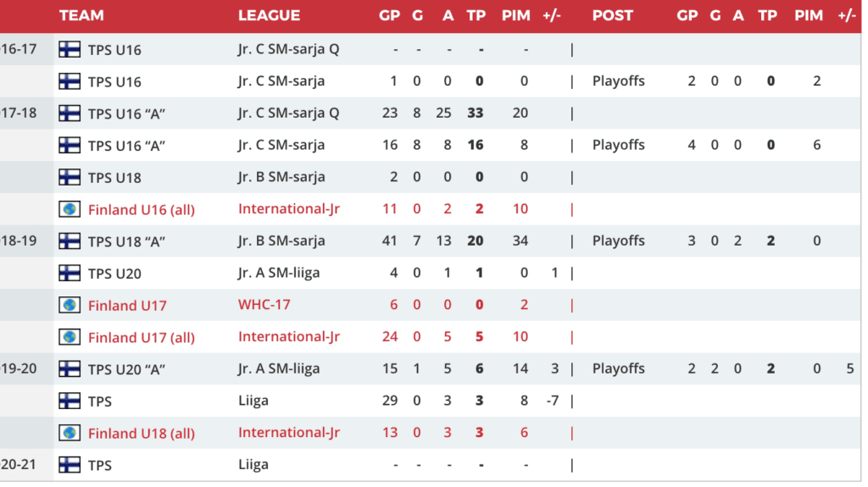The image size is (868, 487).
Task: Click the Finnish flag beside TPS U18 "A"
Action: click(70, 241)
